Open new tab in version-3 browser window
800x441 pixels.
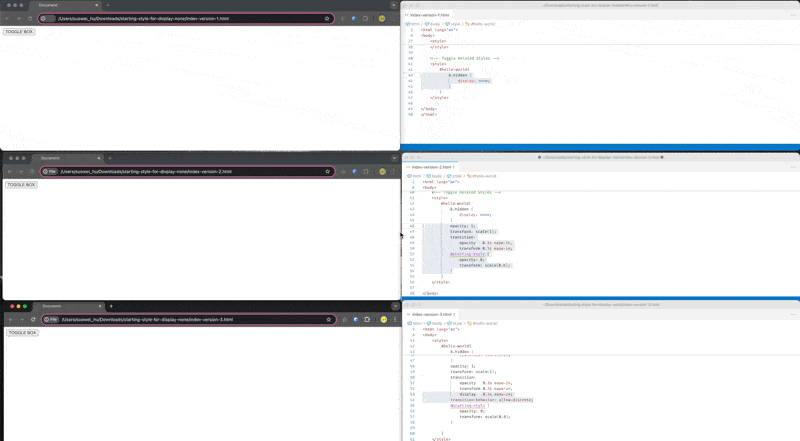click(x=111, y=306)
